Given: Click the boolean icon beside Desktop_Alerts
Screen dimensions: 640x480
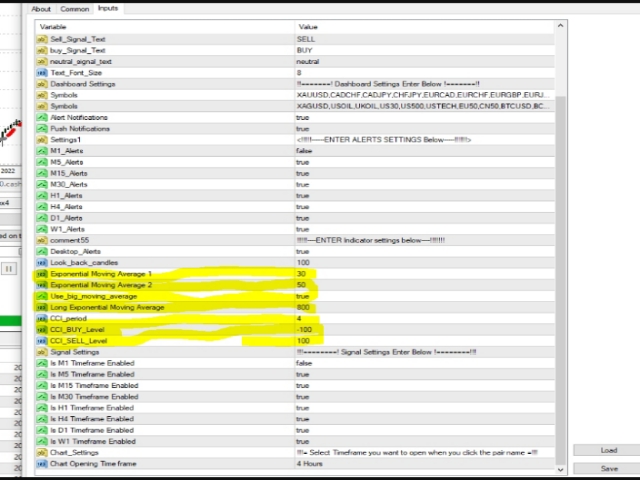Looking at the screenshot, I should coord(42,251).
